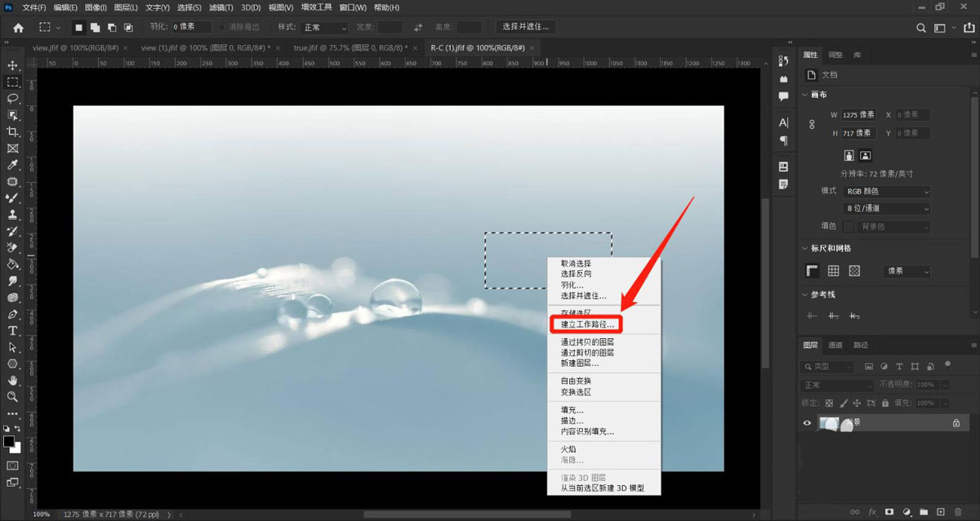Select the Crop tool
Image resolution: width=980 pixels, height=521 pixels.
tap(12, 131)
